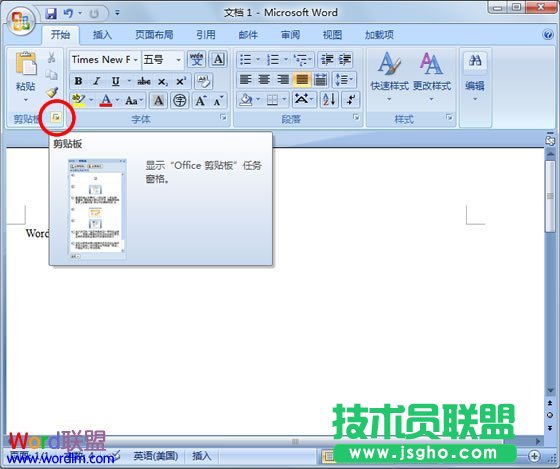This screenshot has width=560, height=469.
Task: Center the text
Action: [x=264, y=80]
